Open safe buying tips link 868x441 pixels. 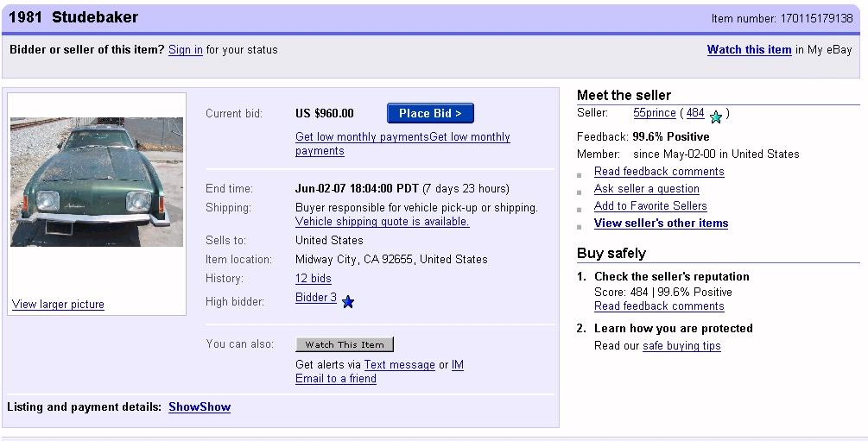click(x=681, y=345)
